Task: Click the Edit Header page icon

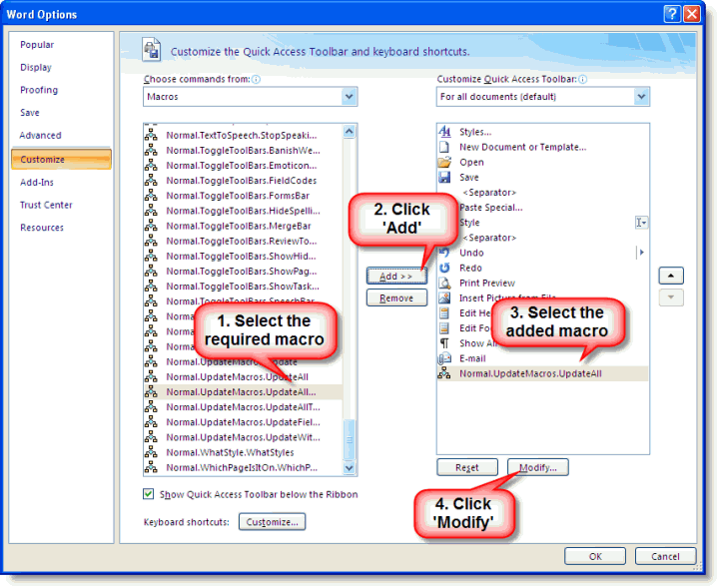Action: (444, 313)
